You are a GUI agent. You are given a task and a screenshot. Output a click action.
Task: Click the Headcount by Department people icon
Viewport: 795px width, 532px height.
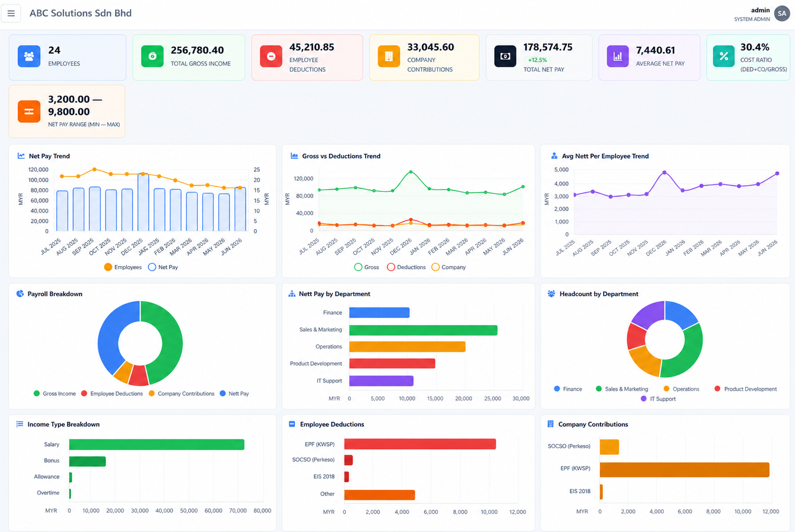click(x=551, y=293)
